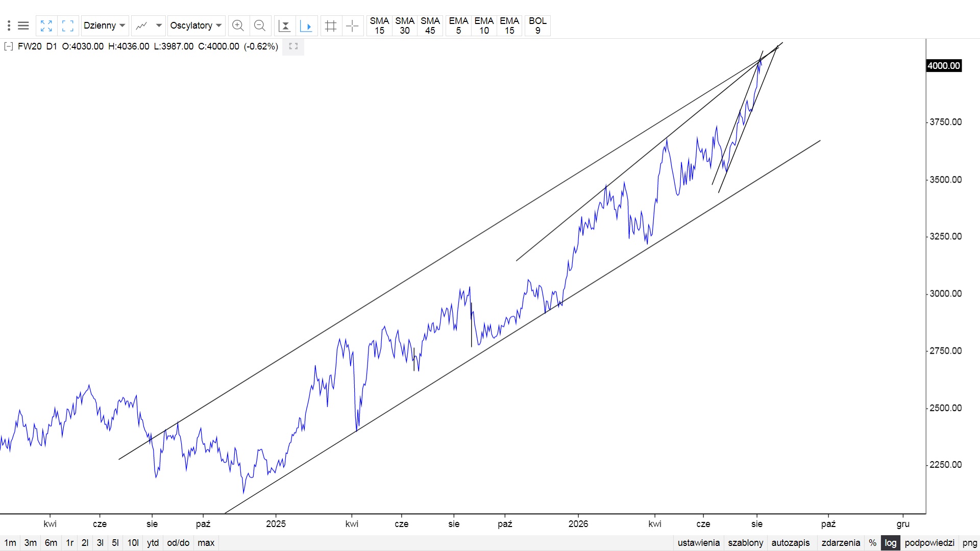The height and width of the screenshot is (551, 980).
Task: Select the 3m time range
Action: tap(31, 543)
